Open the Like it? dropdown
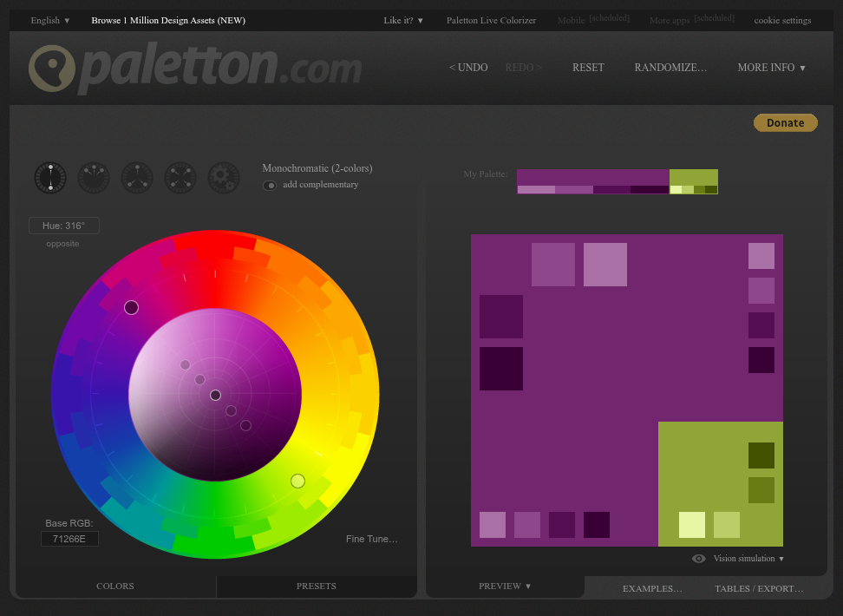Image resolution: width=843 pixels, height=616 pixels. pos(403,21)
